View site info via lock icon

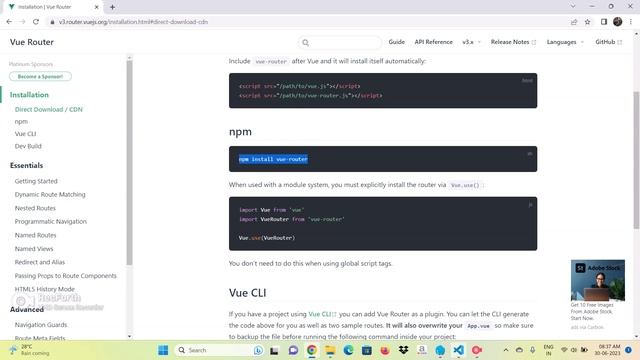click(52, 22)
